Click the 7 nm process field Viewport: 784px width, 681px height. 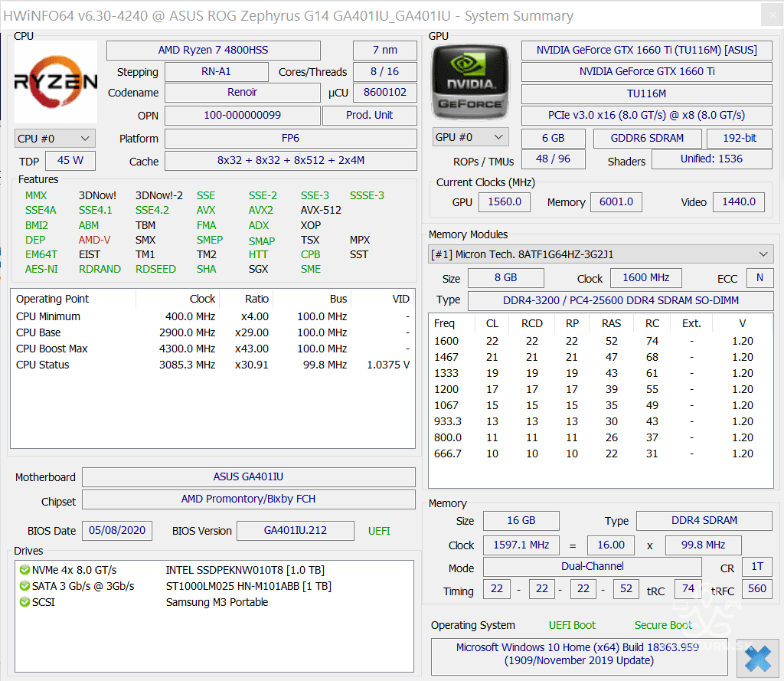pos(385,50)
